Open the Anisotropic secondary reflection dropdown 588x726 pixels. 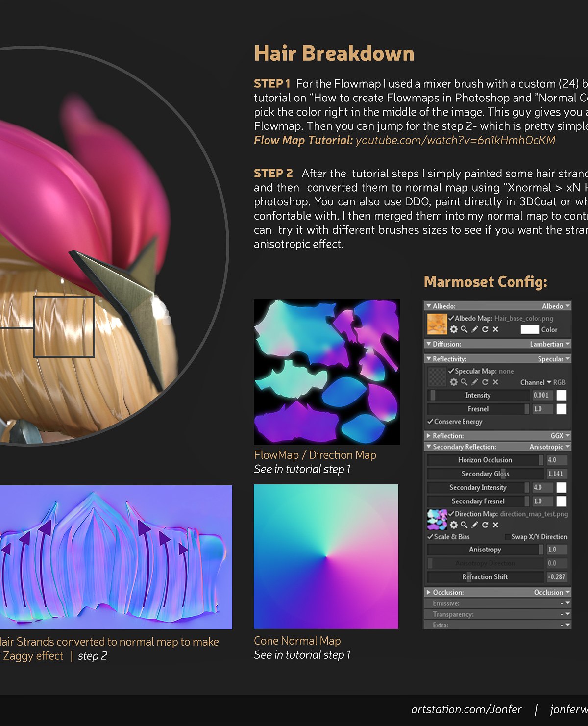[x=550, y=447]
